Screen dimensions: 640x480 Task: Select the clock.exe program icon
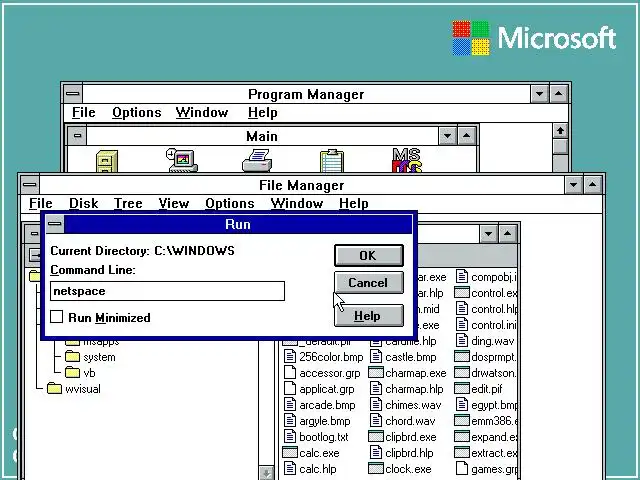point(376,468)
